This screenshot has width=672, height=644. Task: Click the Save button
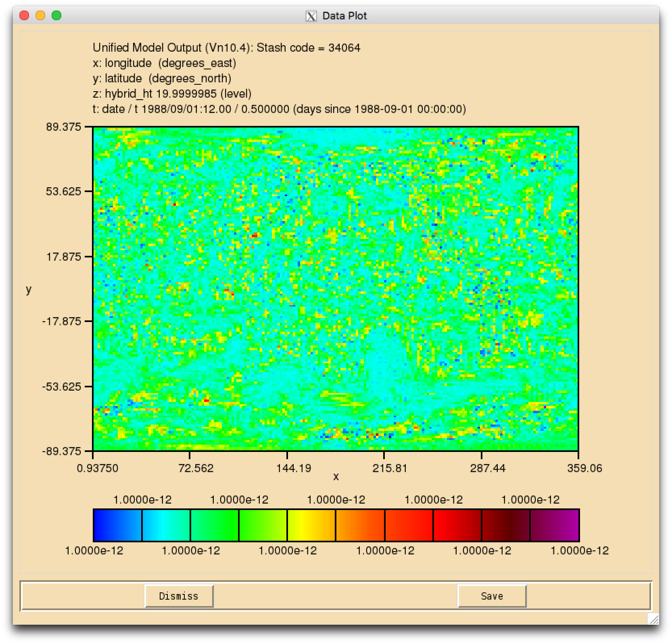coord(492,596)
